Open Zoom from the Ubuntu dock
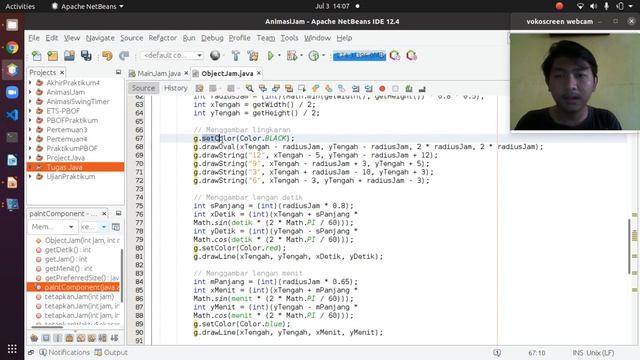Screen dimensions: 640x360 tap(12, 93)
